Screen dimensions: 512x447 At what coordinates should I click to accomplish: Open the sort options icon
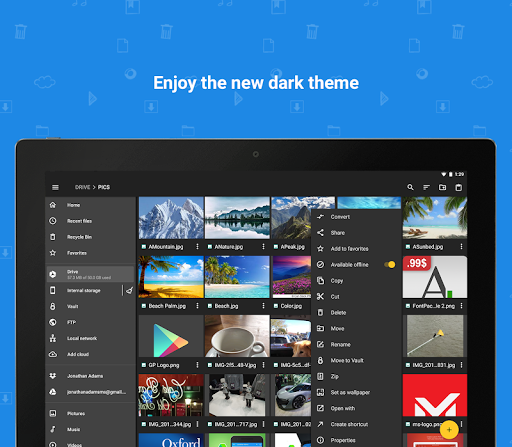click(426, 187)
